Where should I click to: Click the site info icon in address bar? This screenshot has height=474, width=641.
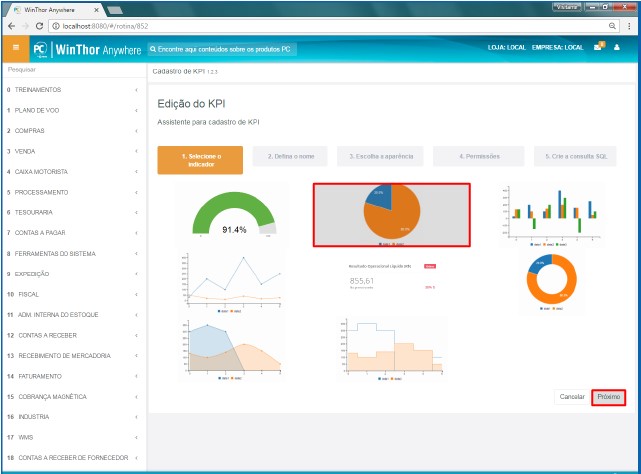click(56, 26)
